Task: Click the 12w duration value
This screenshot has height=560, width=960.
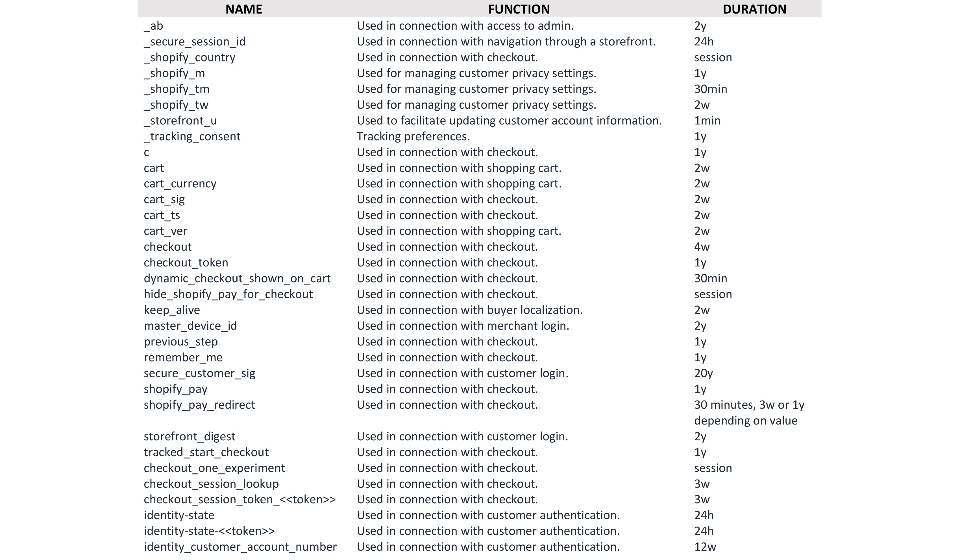Action: 705,547
